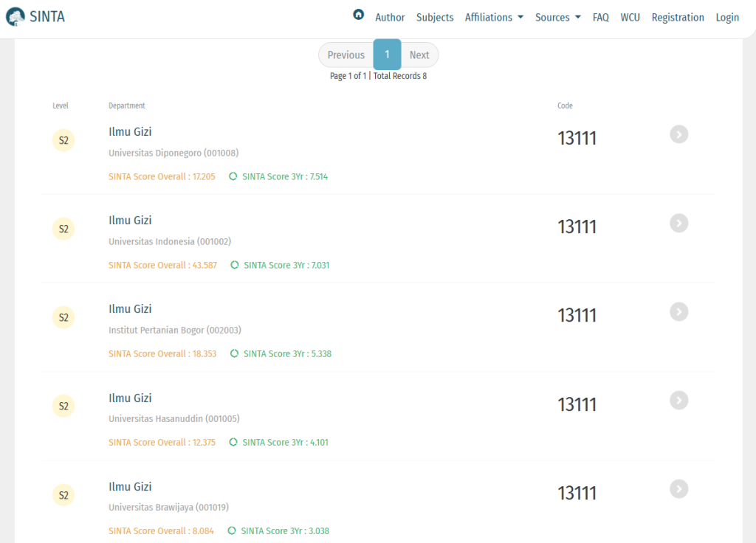The width and height of the screenshot is (756, 543).
Task: Open the Subjects menu item
Action: click(435, 17)
